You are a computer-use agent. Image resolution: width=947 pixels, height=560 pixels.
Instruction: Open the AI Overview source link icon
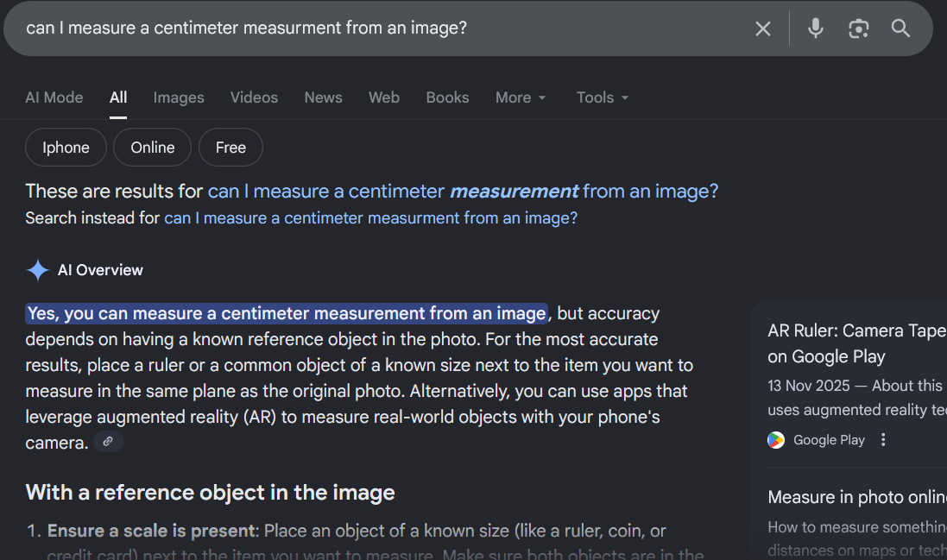108,442
